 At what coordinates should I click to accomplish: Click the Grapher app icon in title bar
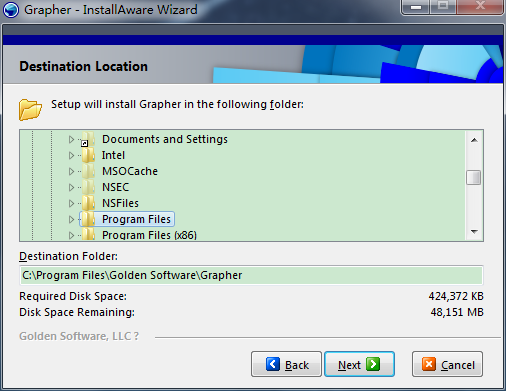pos(11,10)
